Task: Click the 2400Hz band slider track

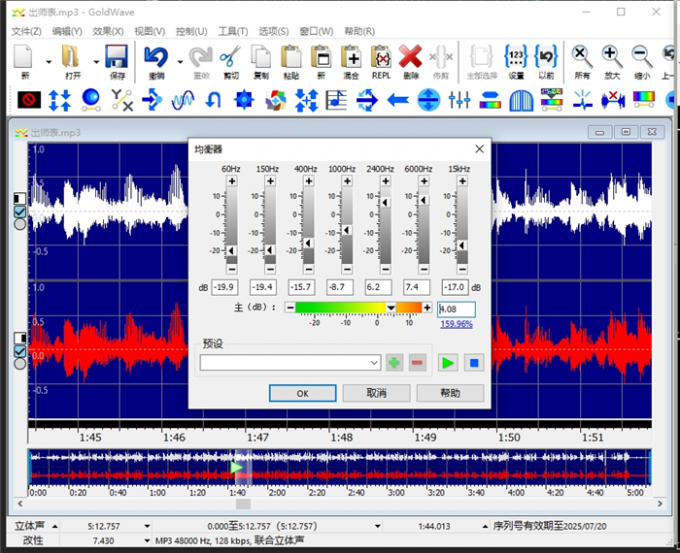Action: tap(385, 225)
